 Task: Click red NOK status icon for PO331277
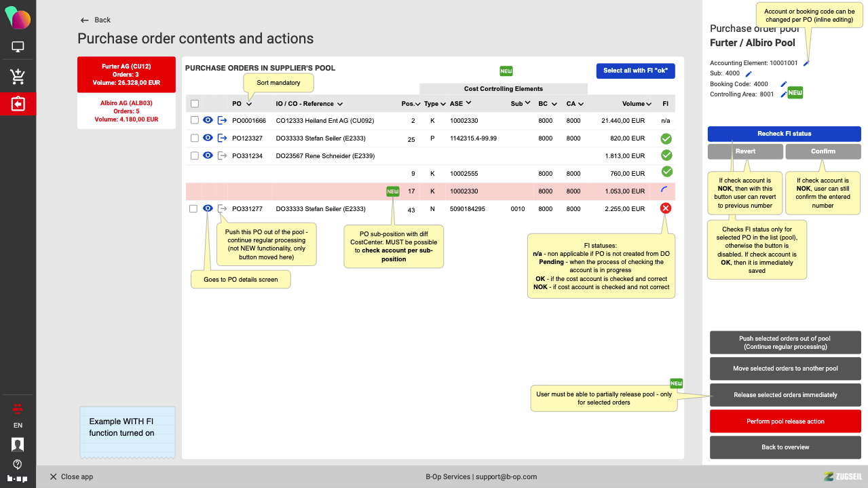[x=666, y=208]
